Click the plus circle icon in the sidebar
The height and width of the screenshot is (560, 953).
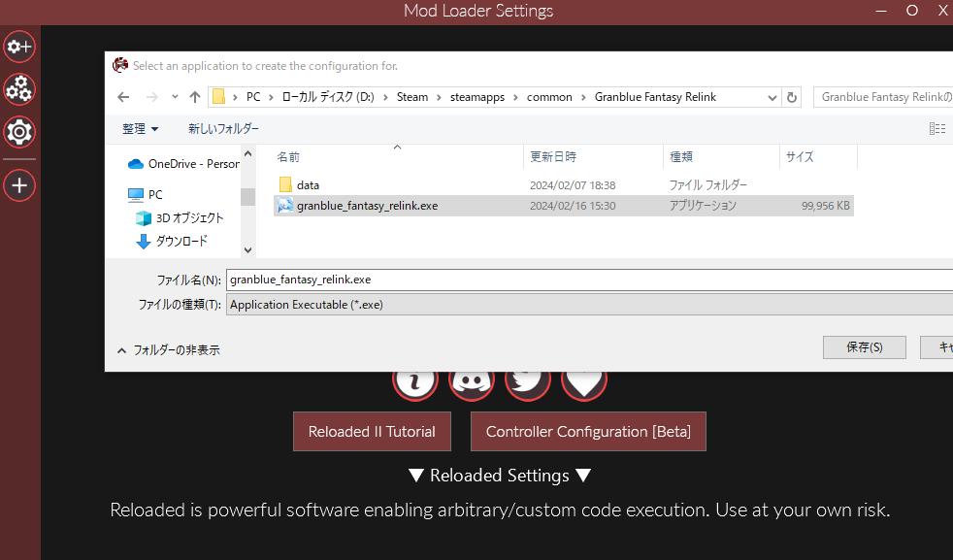(19, 185)
